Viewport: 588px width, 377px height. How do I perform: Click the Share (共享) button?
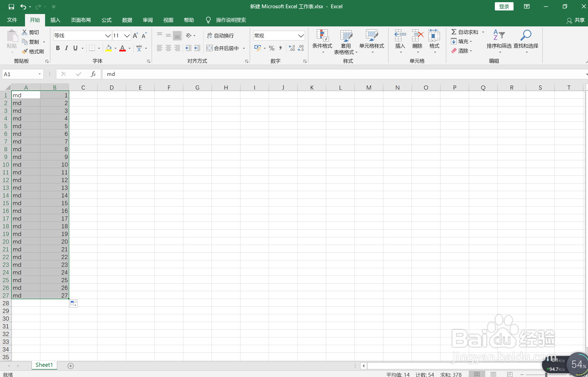tap(576, 20)
